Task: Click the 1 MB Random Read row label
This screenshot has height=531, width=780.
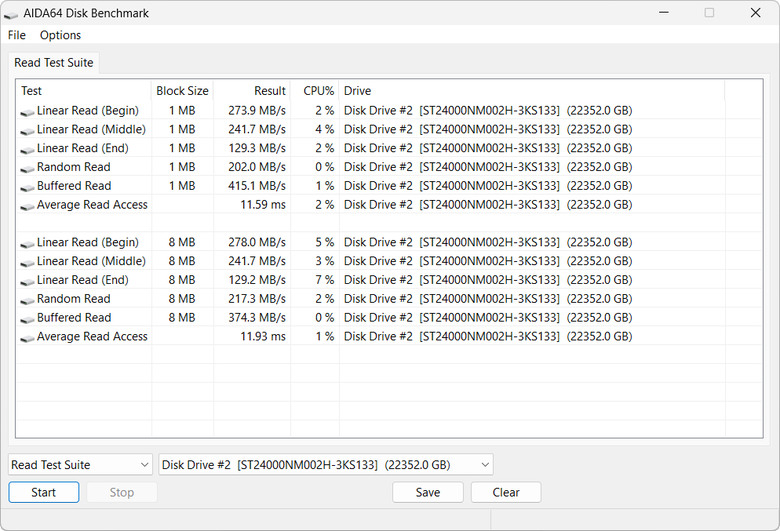Action: [x=74, y=167]
